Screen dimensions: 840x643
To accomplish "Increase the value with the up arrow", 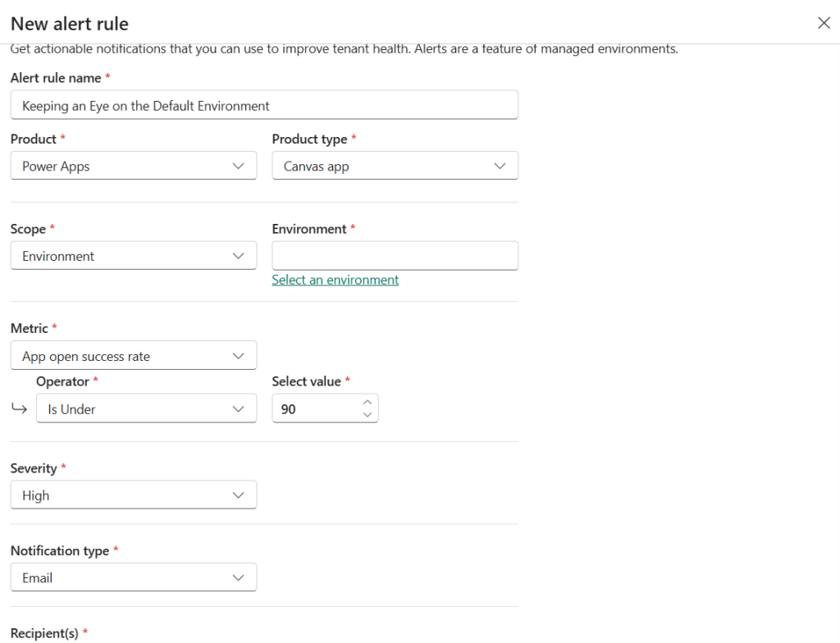I will (x=367, y=402).
